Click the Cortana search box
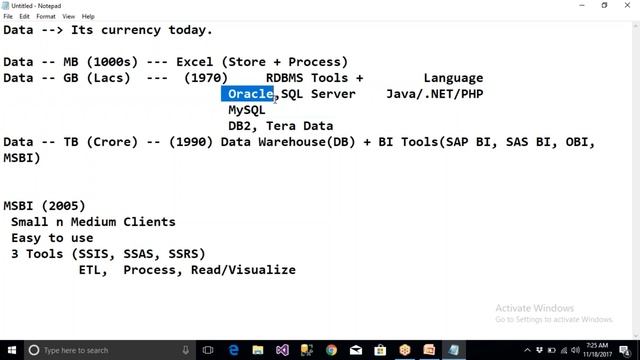Screen dimensions: 640x360 (109, 350)
